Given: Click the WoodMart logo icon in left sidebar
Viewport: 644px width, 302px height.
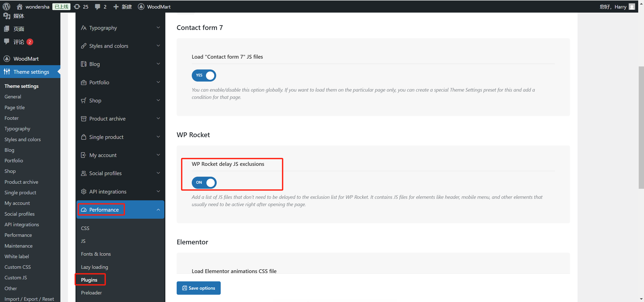Looking at the screenshot, I should 7,59.
